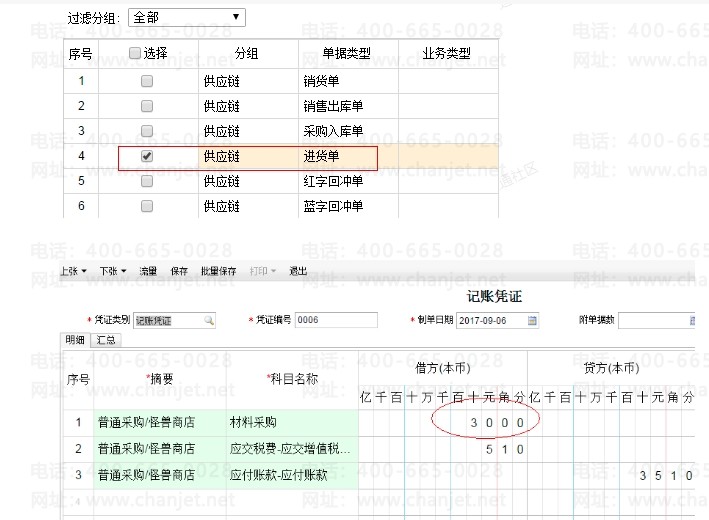Viewport: 709px width, 520px height.
Task: Open the 上张 dropdown in voucher toolbar
Action: [74, 271]
